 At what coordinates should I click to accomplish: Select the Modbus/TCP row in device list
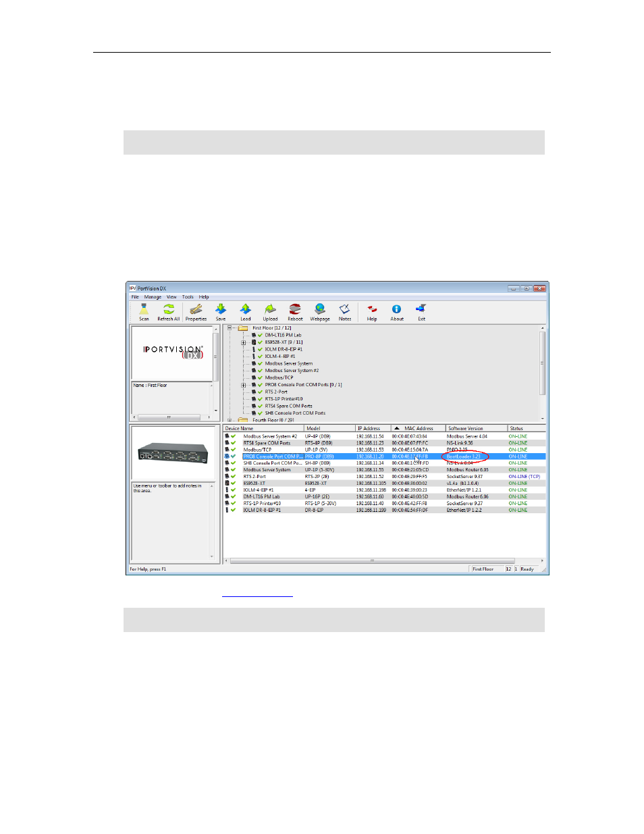tap(385, 450)
